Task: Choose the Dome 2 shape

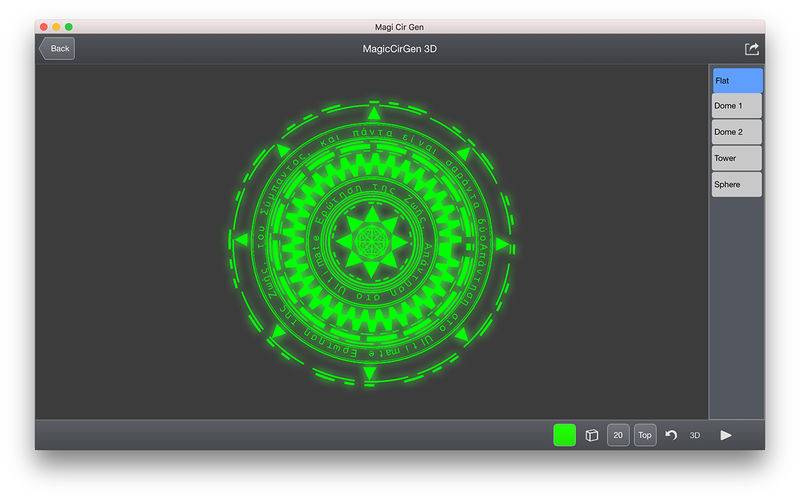Action: pos(737,132)
